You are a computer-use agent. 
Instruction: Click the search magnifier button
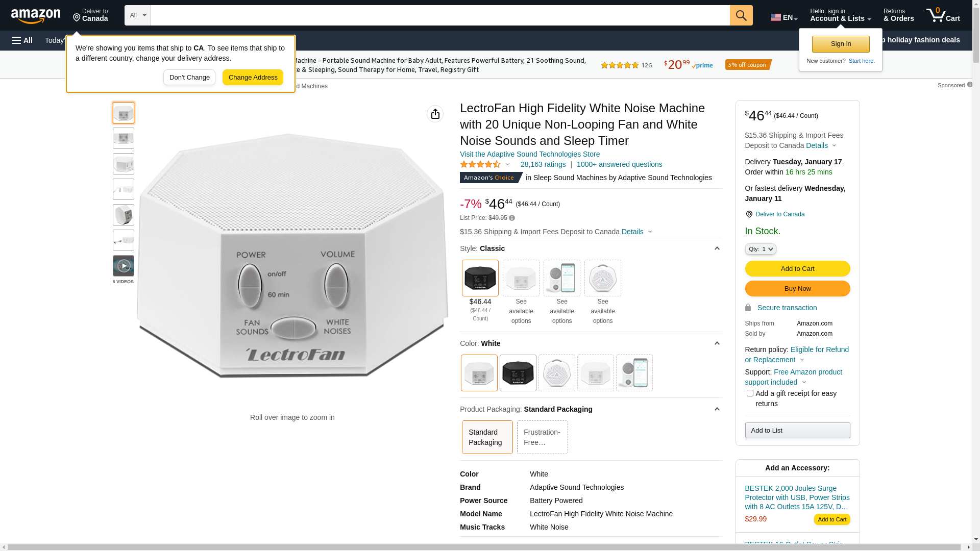741,15
